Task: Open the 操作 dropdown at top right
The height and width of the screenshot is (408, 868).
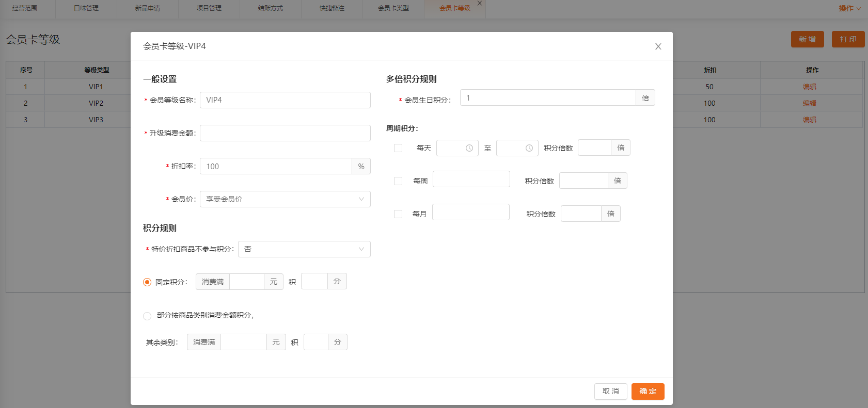Action: 849,8
